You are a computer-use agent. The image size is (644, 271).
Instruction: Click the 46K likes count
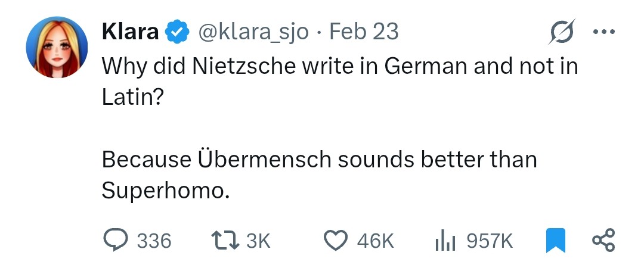click(376, 241)
